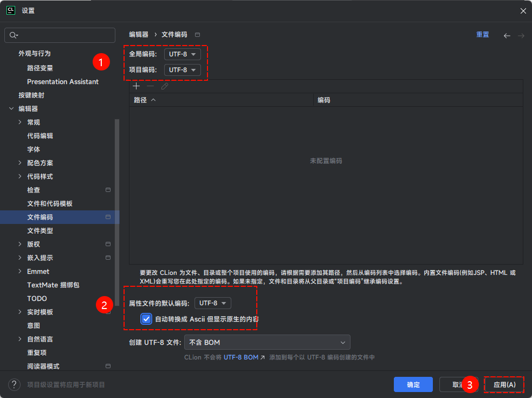532x398 pixels.
Task: Click the magnifier icon in the search field
Action: (12, 35)
